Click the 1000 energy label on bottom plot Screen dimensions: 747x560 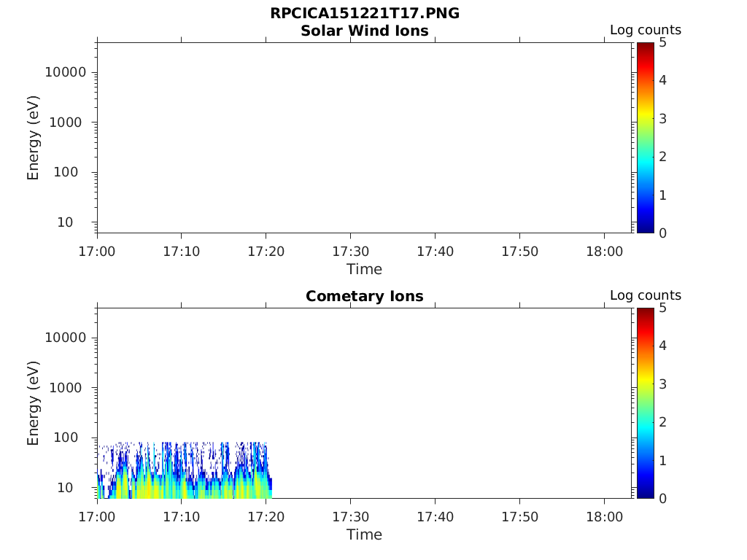point(66,388)
